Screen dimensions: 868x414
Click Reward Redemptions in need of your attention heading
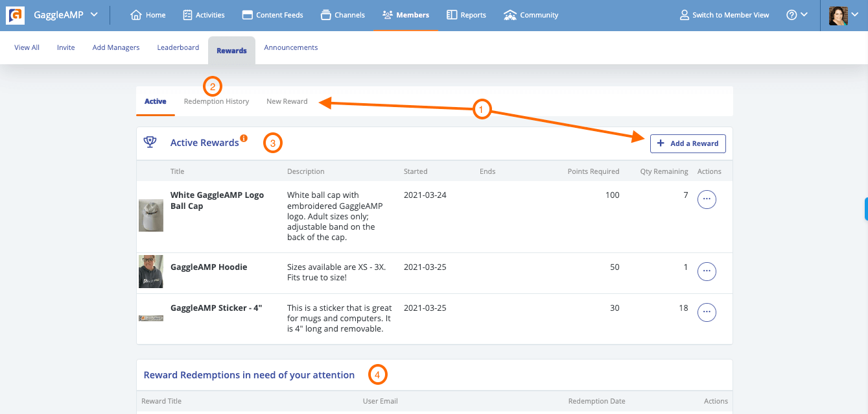click(249, 375)
